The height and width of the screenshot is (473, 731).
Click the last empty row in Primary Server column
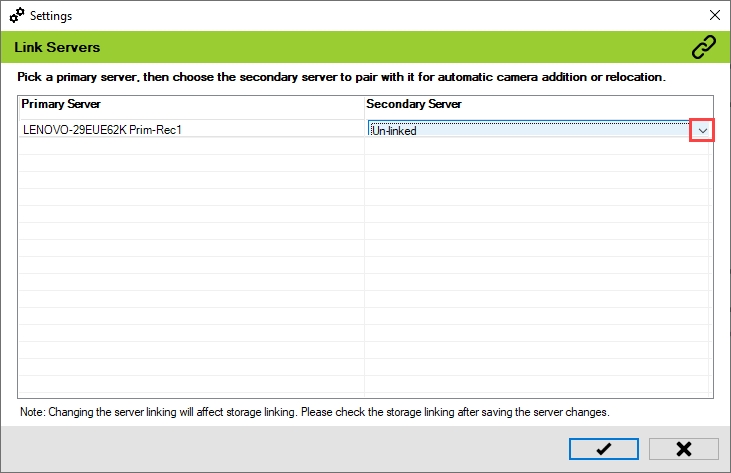pos(191,385)
